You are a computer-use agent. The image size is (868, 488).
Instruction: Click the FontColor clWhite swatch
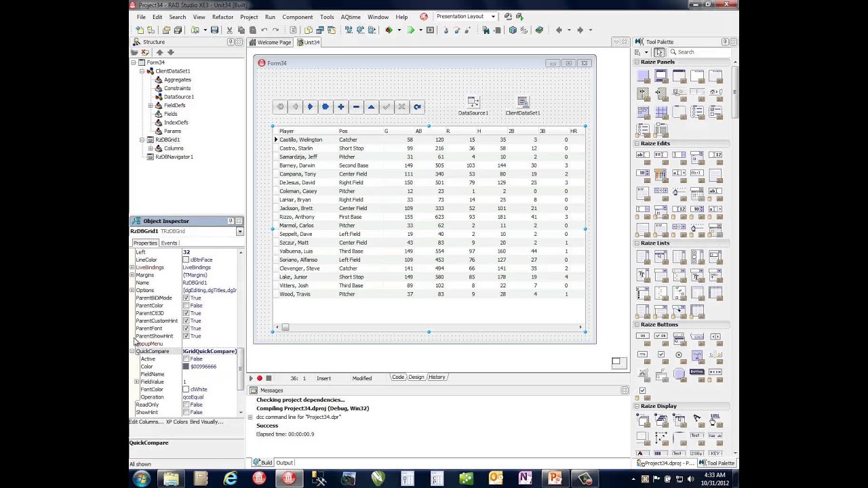pos(186,390)
